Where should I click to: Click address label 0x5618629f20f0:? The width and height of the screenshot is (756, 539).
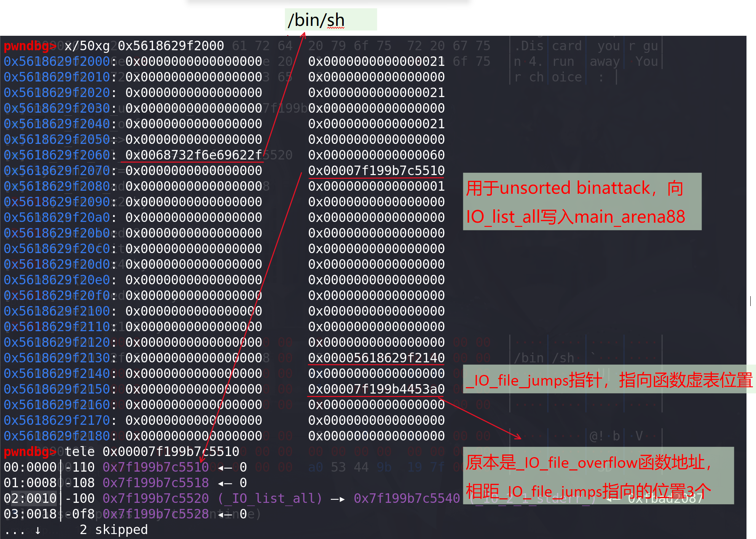point(61,295)
